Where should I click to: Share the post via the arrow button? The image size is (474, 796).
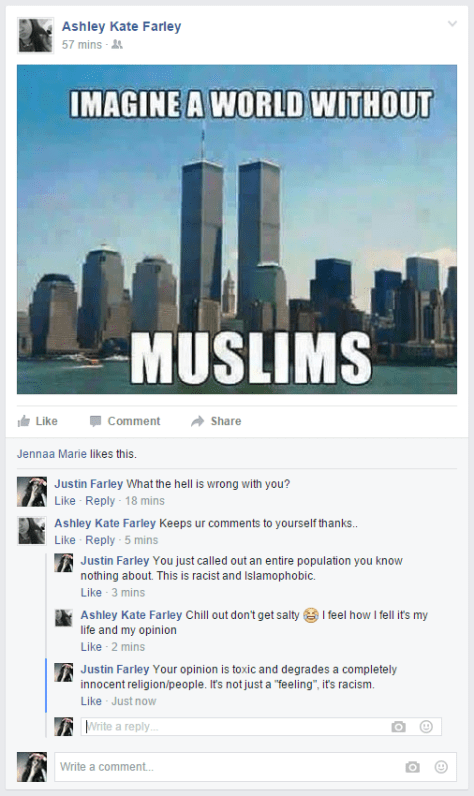click(216, 421)
